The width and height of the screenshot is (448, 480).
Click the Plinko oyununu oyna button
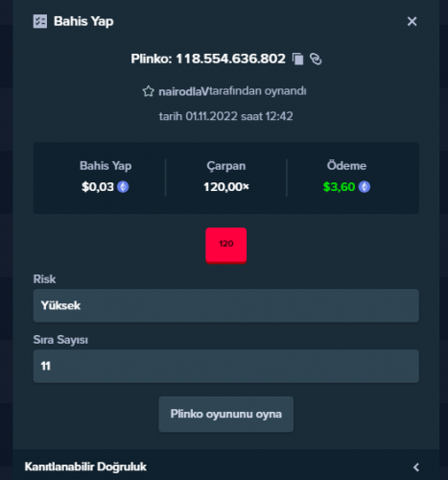point(226,414)
